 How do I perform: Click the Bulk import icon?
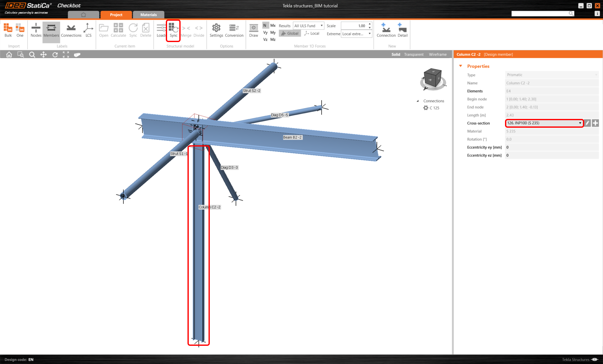(x=8, y=30)
